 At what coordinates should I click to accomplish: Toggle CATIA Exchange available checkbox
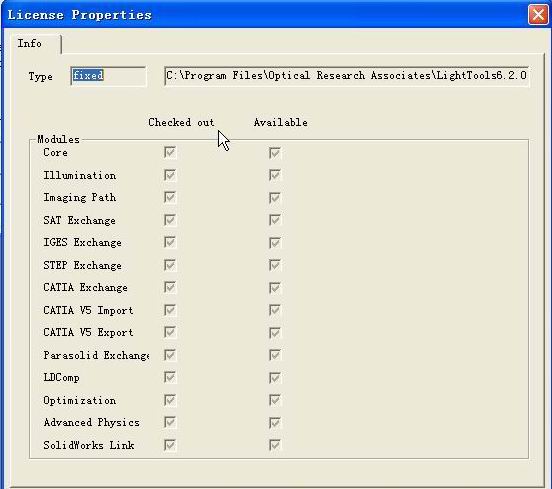(275, 288)
